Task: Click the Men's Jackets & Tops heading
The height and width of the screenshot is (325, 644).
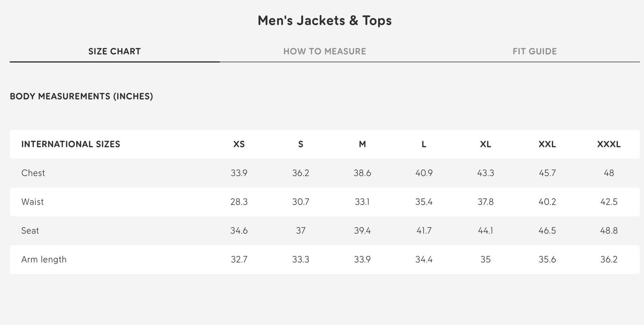Action: pos(325,20)
